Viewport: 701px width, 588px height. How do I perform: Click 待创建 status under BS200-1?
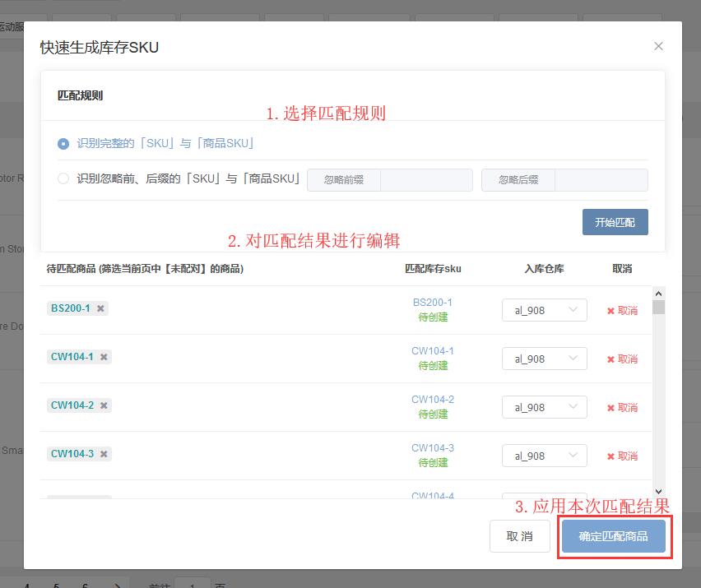[433, 317]
